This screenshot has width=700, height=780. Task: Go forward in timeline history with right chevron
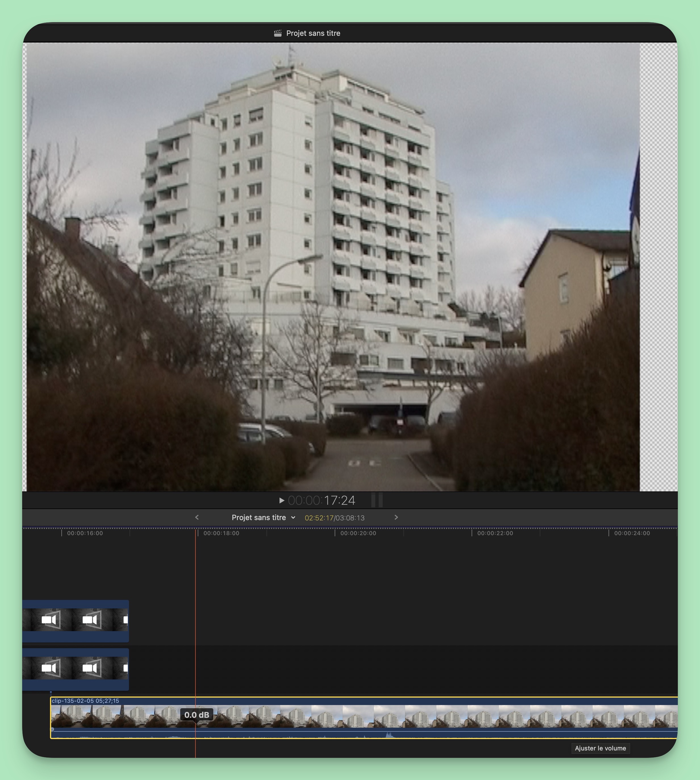pyautogui.click(x=396, y=517)
